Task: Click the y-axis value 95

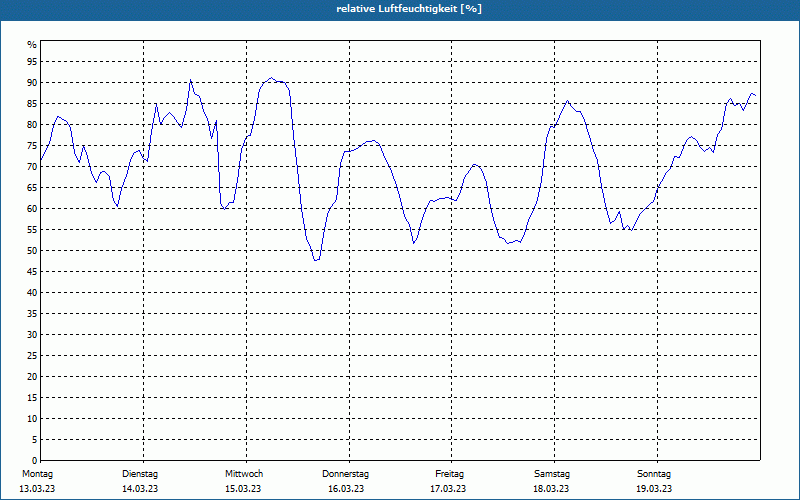Action: tap(32, 62)
